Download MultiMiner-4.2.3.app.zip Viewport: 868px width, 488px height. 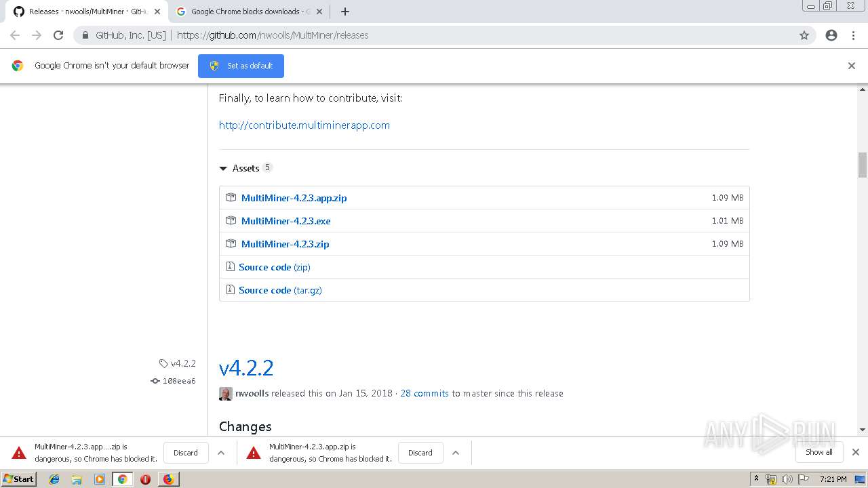294,198
